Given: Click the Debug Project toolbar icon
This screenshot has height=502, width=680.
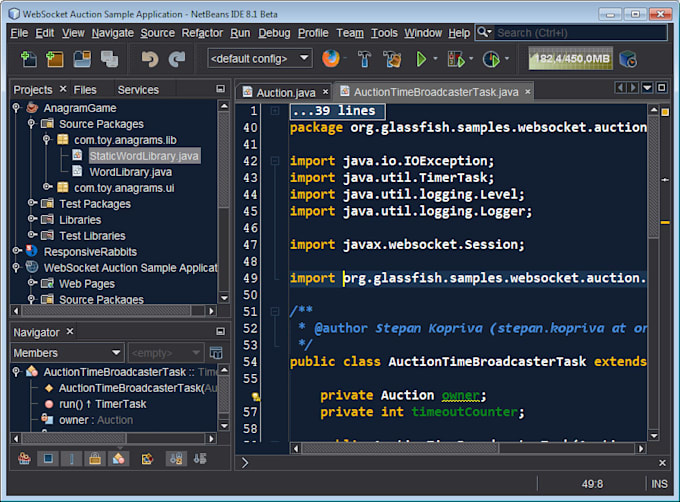Looking at the screenshot, I should [x=456, y=59].
